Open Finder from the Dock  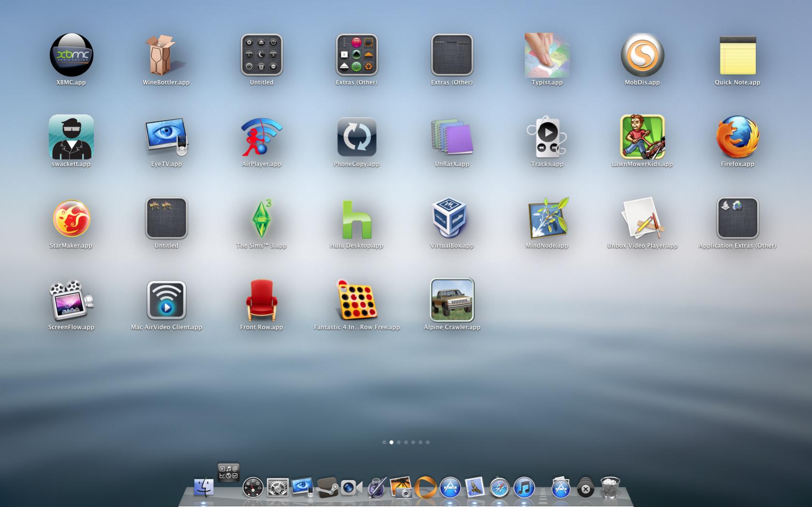tap(204, 487)
